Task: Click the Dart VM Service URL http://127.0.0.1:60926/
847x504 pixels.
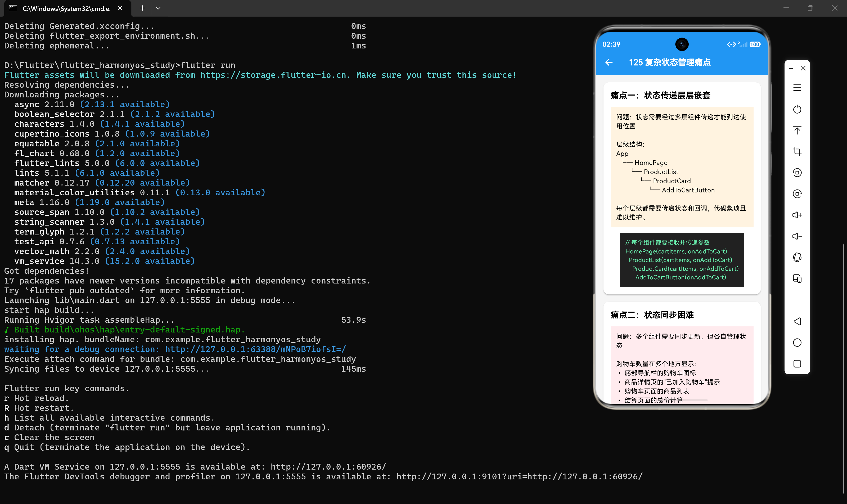Action: (328, 467)
